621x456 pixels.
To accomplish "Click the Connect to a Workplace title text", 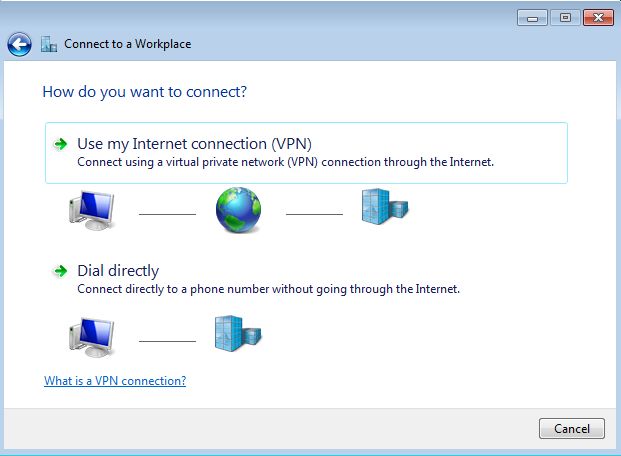I will click(128, 44).
